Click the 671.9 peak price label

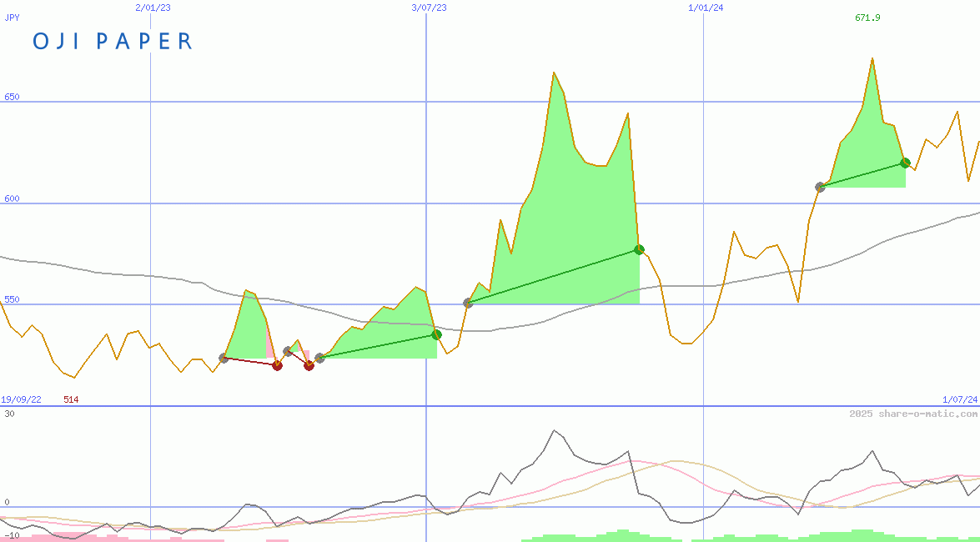(x=867, y=18)
